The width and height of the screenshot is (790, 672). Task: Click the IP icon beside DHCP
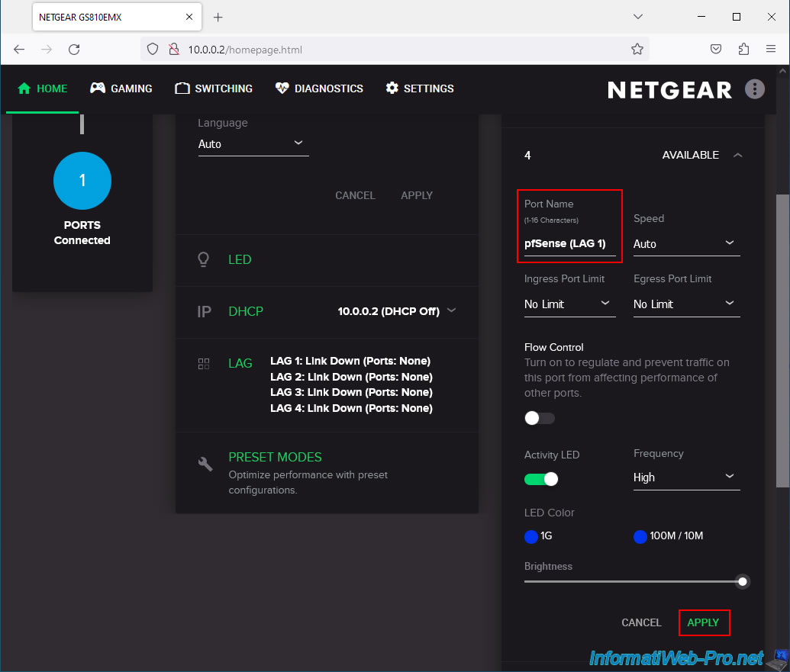point(204,311)
